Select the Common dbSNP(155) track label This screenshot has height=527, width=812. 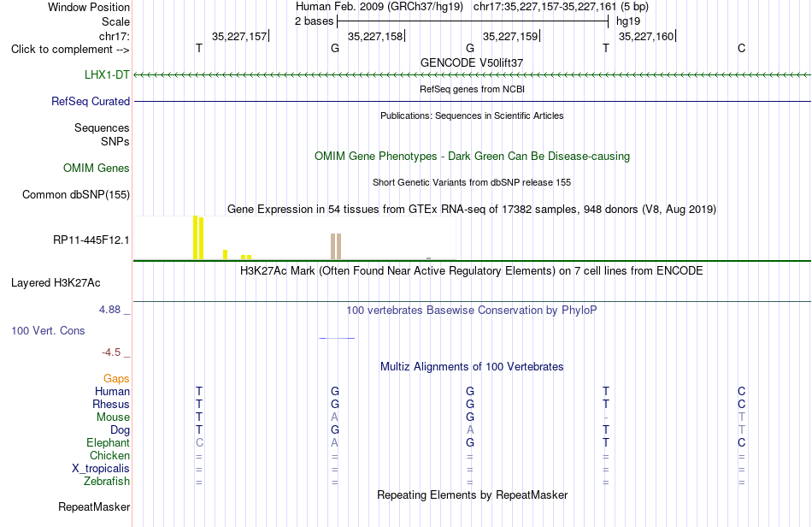[75, 194]
